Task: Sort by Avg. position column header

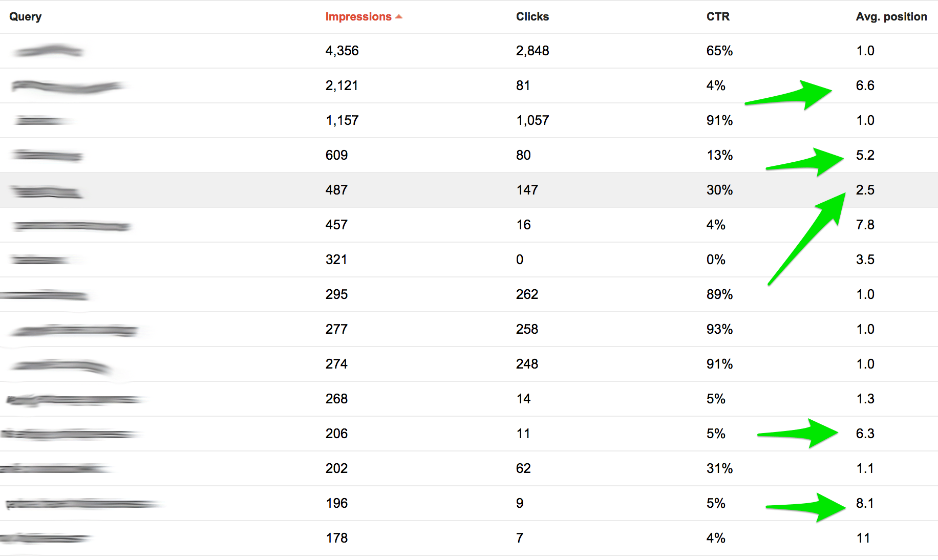Action: coord(891,16)
